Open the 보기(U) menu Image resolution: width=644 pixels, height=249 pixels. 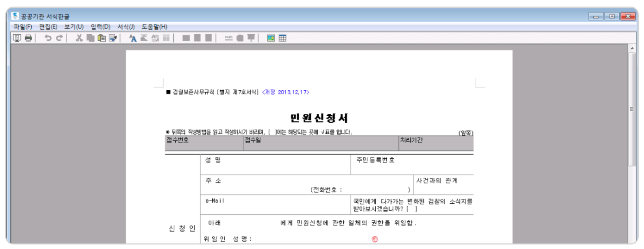(x=74, y=27)
